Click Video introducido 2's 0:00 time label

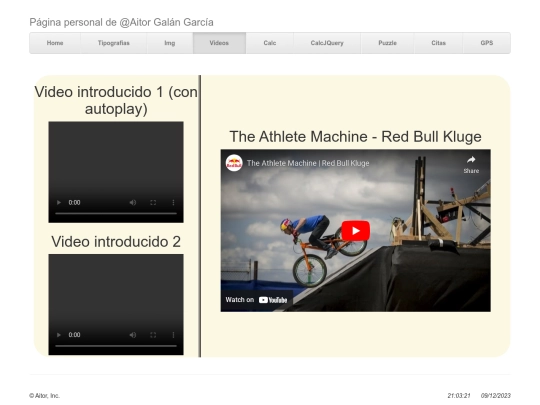click(x=74, y=335)
